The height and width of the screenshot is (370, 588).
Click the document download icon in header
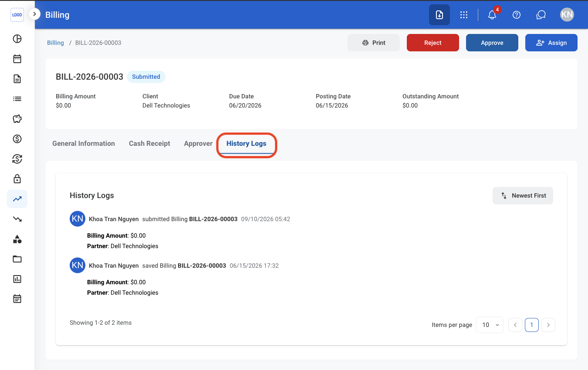(439, 15)
